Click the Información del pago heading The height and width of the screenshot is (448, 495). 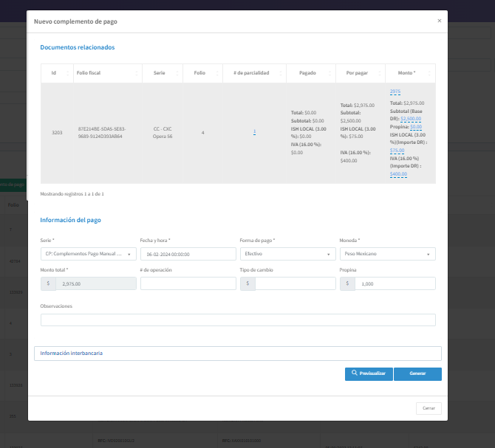(x=70, y=220)
